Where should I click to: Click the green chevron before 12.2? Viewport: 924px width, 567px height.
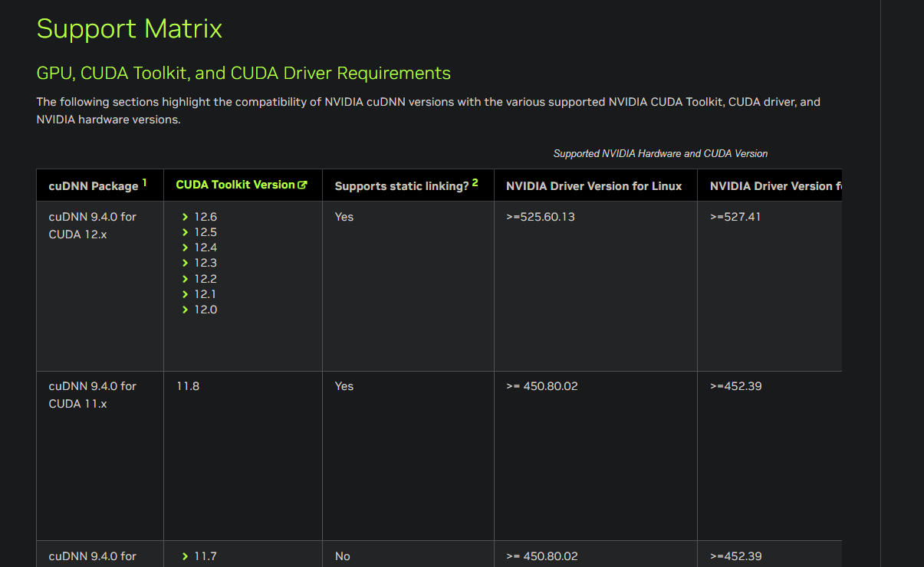pyautogui.click(x=185, y=279)
